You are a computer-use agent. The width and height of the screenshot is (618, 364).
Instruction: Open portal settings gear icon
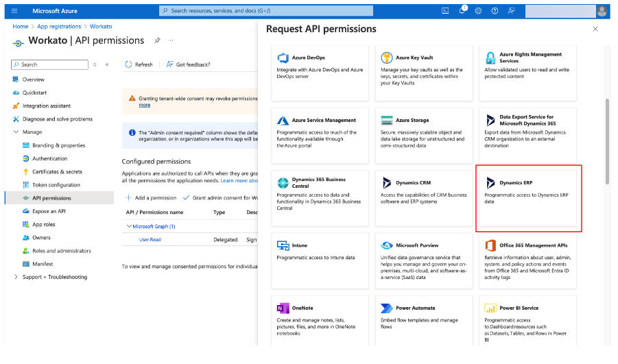tap(478, 11)
